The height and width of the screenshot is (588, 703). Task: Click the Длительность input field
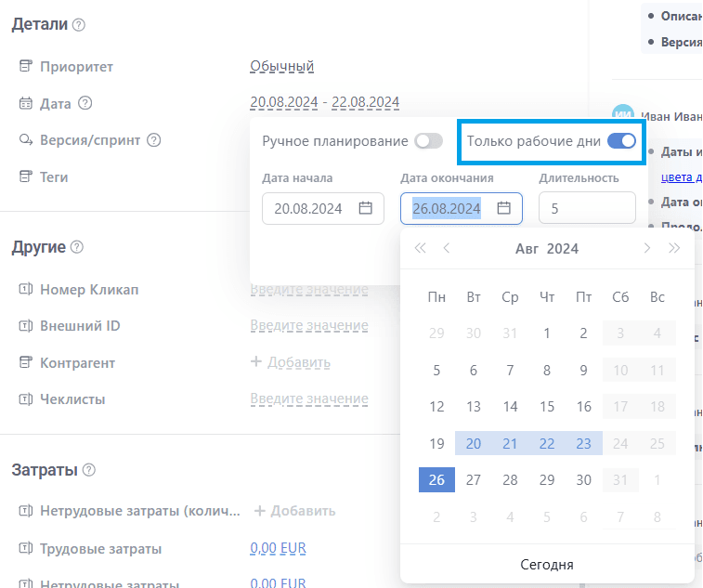click(x=587, y=208)
